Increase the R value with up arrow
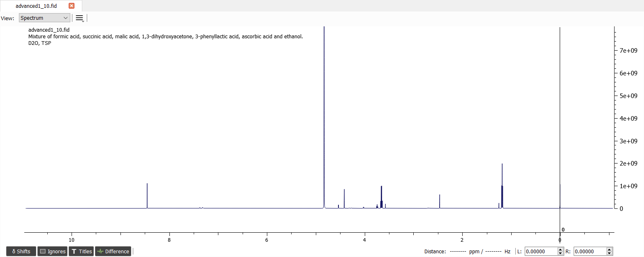The width and height of the screenshot is (644, 257). tap(609, 249)
